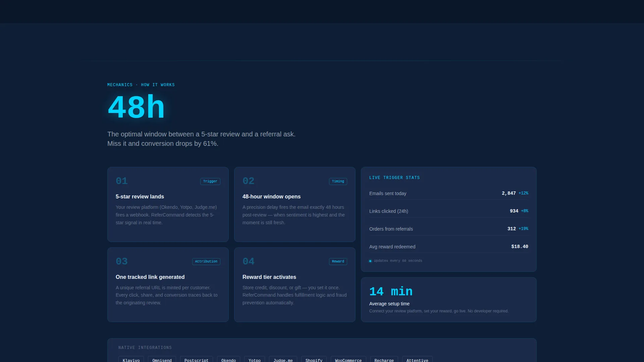The width and height of the screenshot is (644, 362).
Task: Click the Trigger tag on card 01
Action: tap(210, 181)
